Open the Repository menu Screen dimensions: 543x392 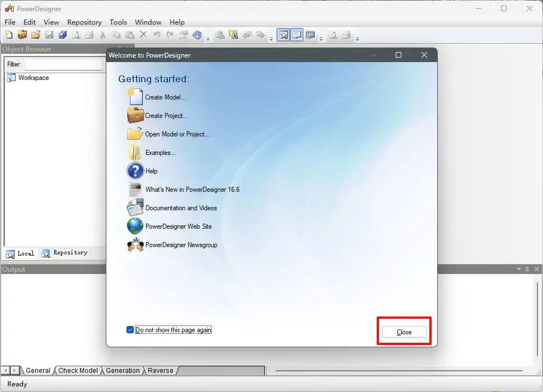[x=84, y=22]
